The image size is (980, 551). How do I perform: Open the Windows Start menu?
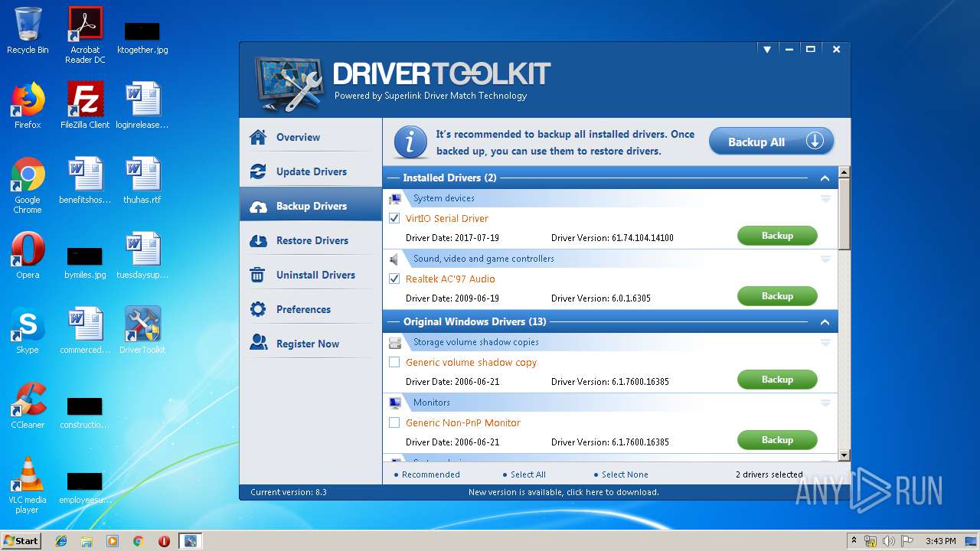pyautogui.click(x=21, y=541)
